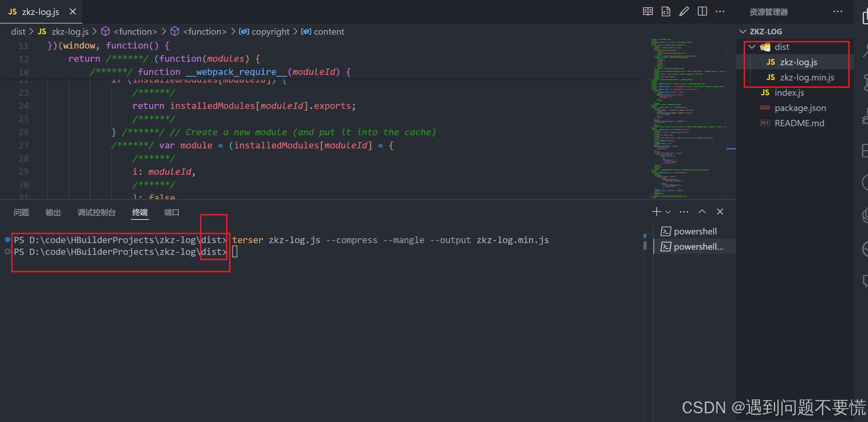Click the pencil edit icon in editor toolbar
This screenshot has height=422, width=868.
(684, 11)
